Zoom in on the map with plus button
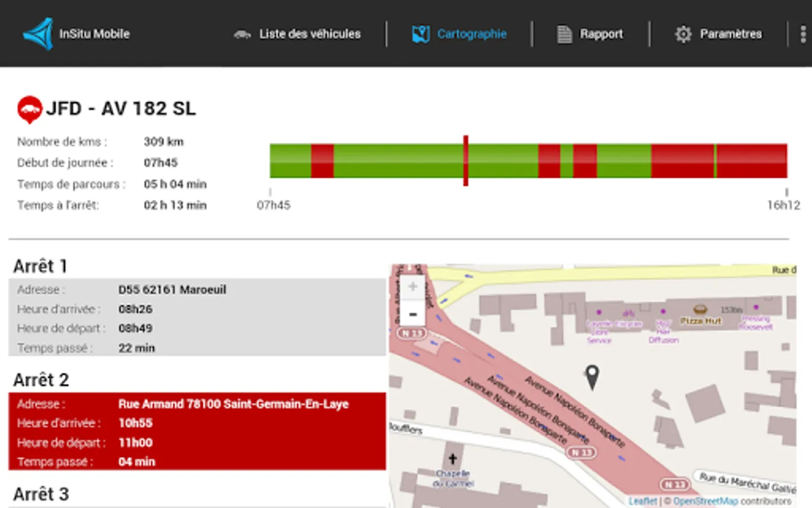 413,287
